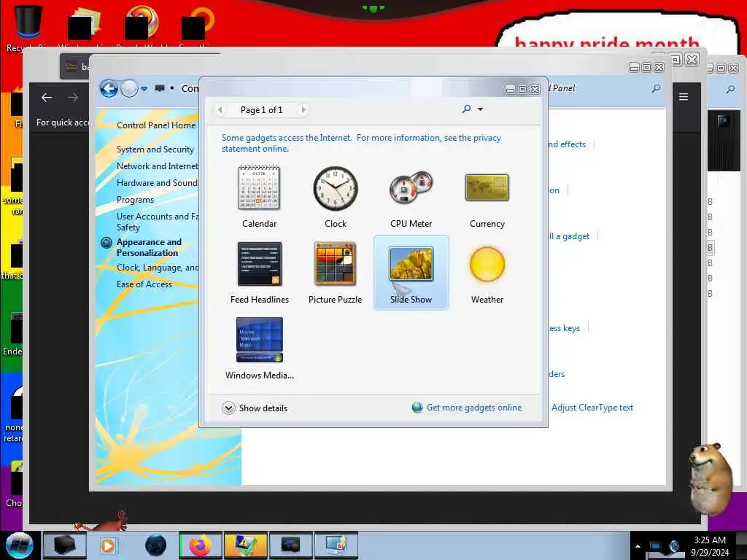Click Control Panel back arrow button
This screenshot has height=560, width=747.
pyautogui.click(x=109, y=88)
